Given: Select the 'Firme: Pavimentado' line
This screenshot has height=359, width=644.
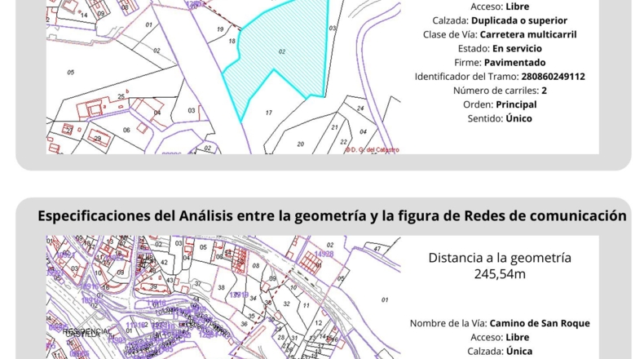Looking at the screenshot, I should (500, 63).
